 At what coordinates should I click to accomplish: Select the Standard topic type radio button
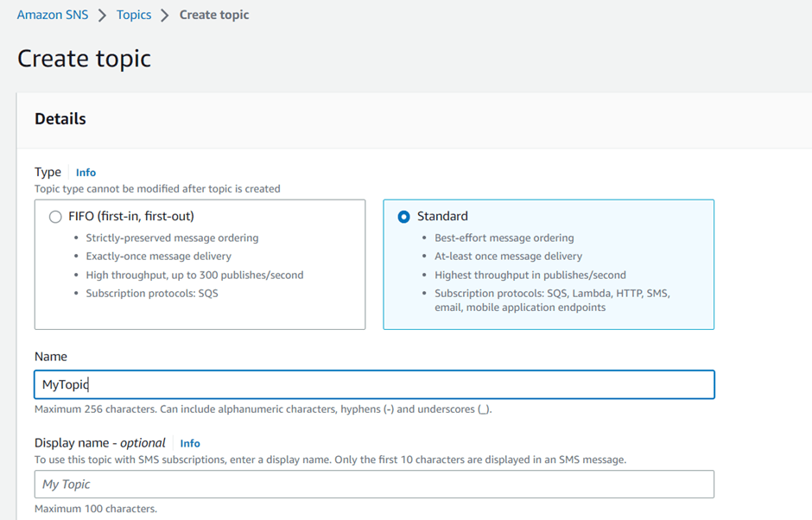click(403, 217)
